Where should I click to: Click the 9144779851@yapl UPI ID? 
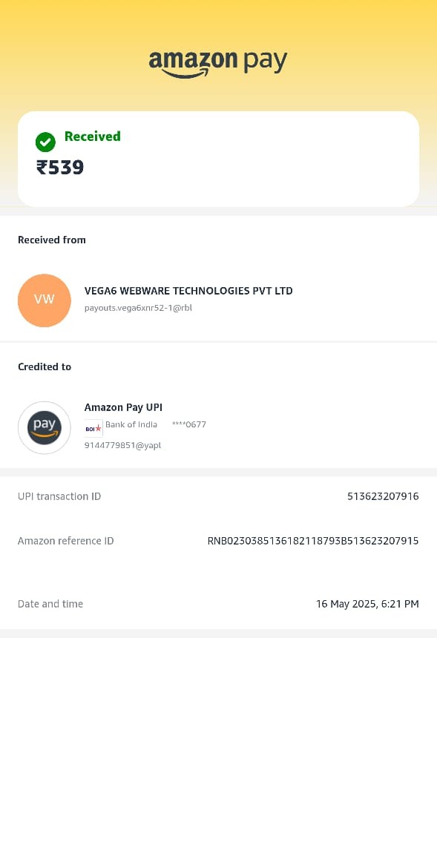point(122,445)
